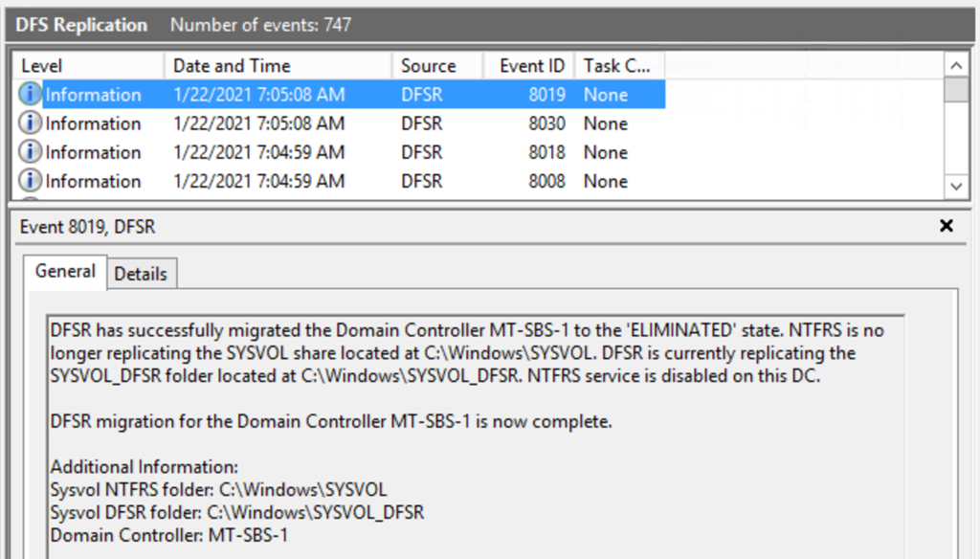This screenshot has width=980, height=559.
Task: Click the Task Category column header
Action: coord(617,66)
